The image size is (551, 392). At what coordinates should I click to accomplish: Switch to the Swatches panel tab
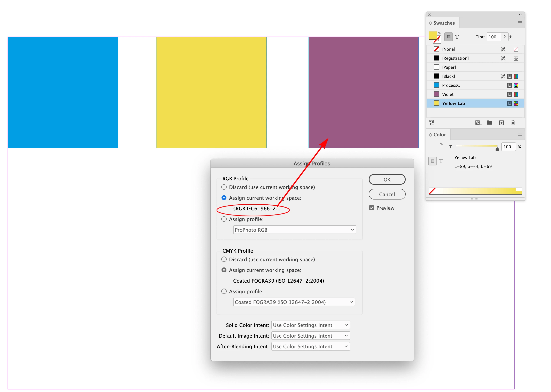pyautogui.click(x=444, y=23)
